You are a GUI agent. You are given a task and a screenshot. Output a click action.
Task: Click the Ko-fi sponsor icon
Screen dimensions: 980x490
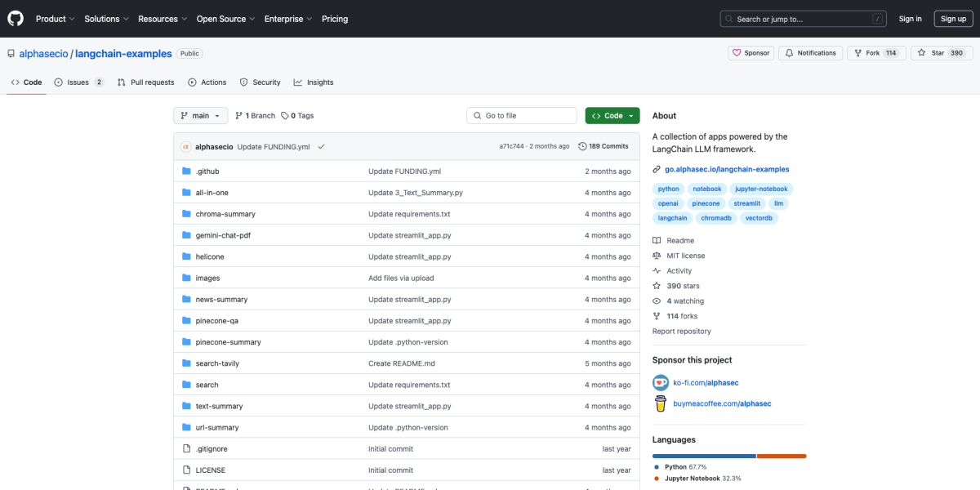point(661,382)
